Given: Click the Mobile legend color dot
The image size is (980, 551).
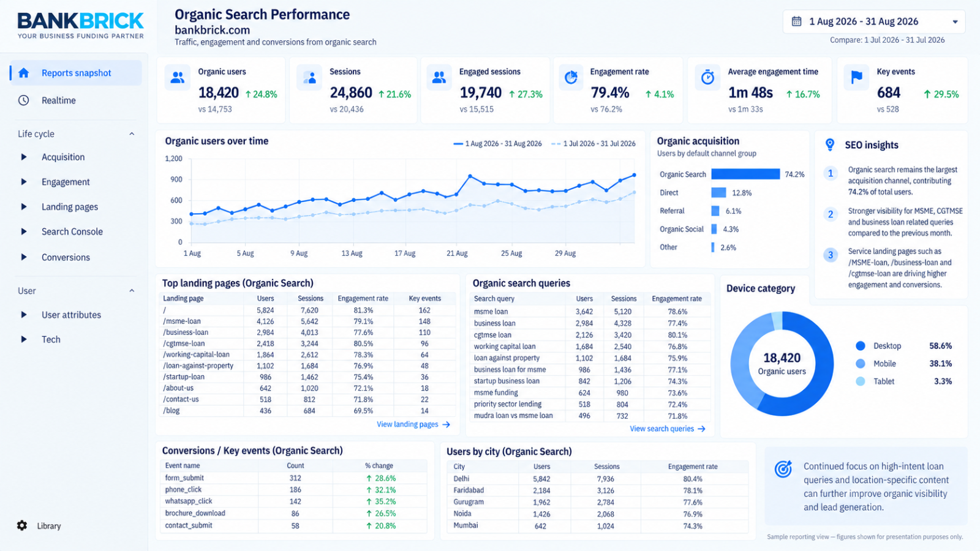Looking at the screenshot, I should coord(861,364).
